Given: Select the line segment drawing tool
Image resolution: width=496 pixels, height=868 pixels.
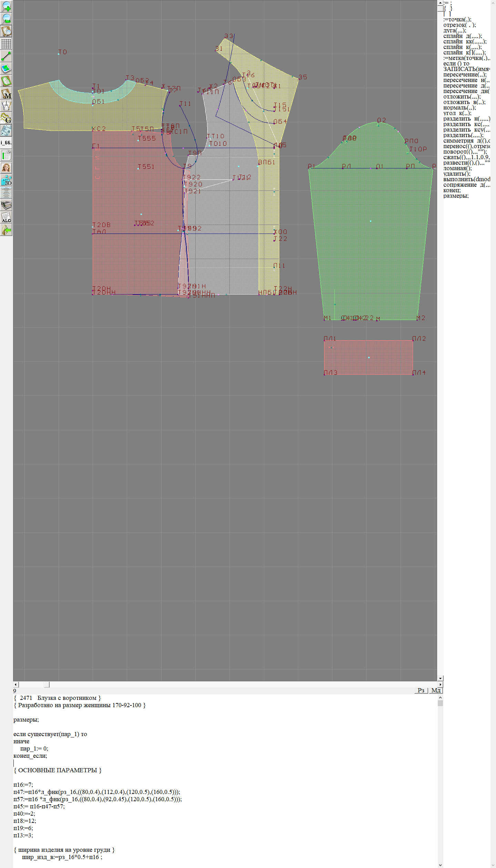Looking at the screenshot, I should pos(6,56).
